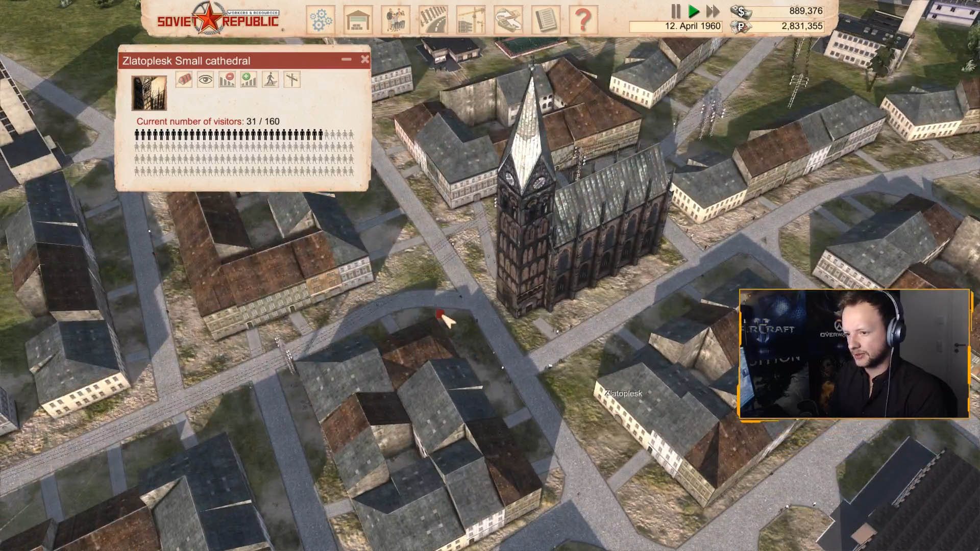Set game to fast forward speed

713,11
